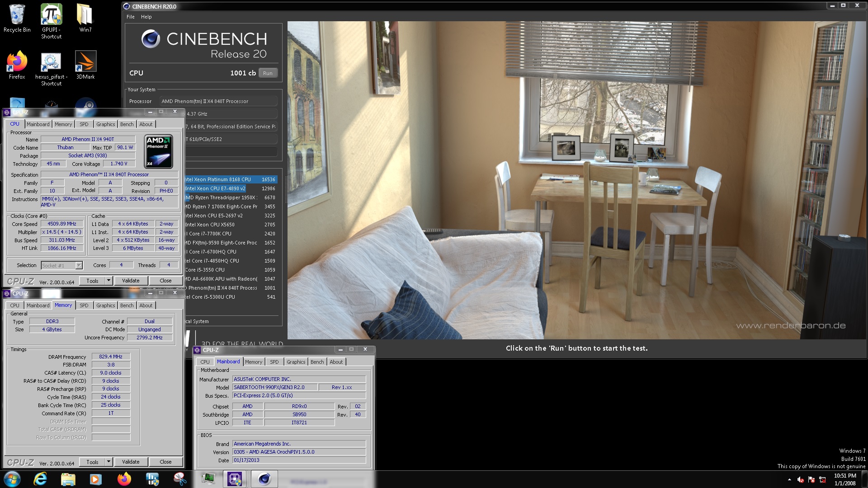Open the hexus_pifast shortcut on the desktop
Image resolution: width=868 pixels, height=488 pixels.
51,69
